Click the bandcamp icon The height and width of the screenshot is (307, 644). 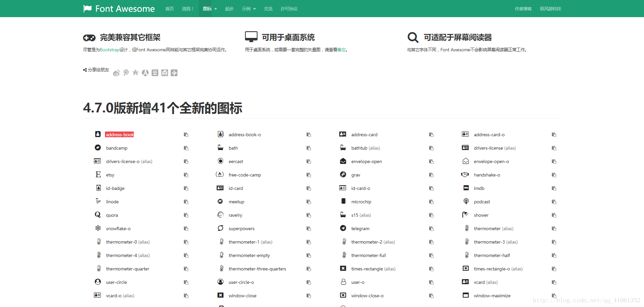tap(98, 148)
